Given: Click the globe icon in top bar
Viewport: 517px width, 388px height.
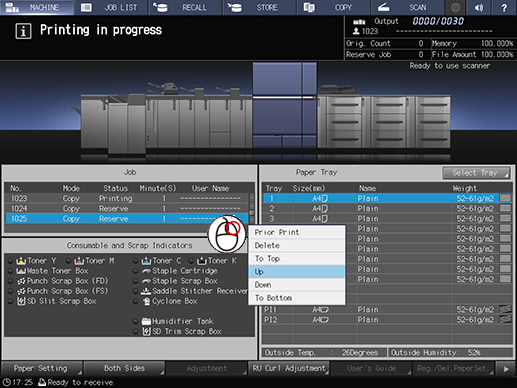Looking at the screenshot, I should tap(455, 7).
